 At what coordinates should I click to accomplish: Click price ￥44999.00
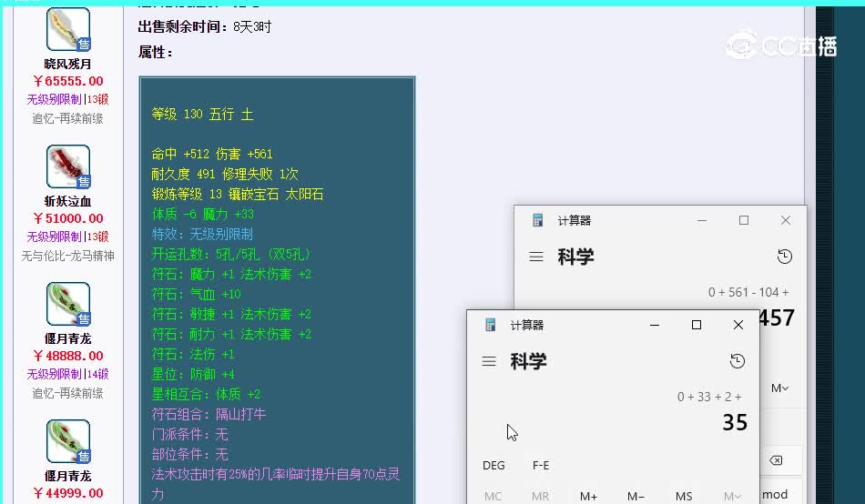(x=68, y=493)
